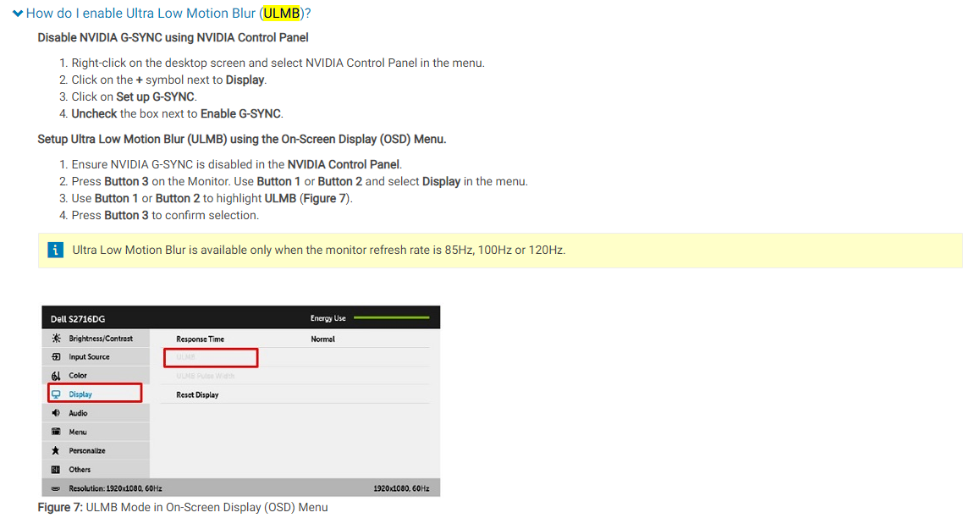Select the Input Source label in OSD menu
980x518 pixels.
pyautogui.click(x=89, y=357)
